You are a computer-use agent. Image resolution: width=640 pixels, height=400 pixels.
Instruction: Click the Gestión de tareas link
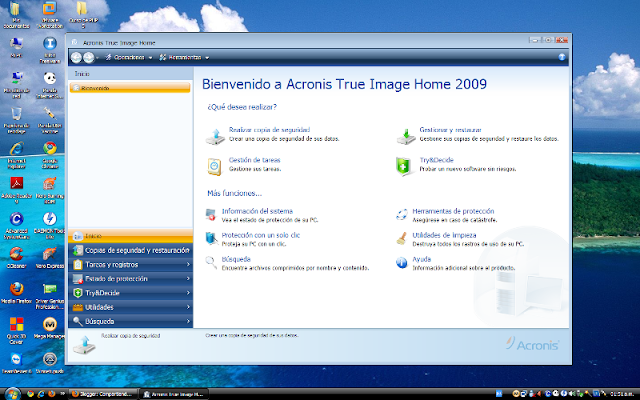point(254,160)
